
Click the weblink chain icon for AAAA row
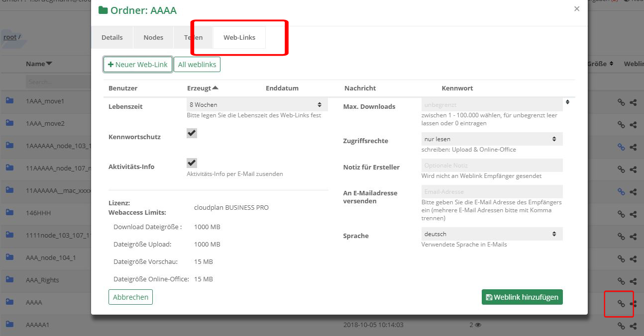[x=620, y=303]
